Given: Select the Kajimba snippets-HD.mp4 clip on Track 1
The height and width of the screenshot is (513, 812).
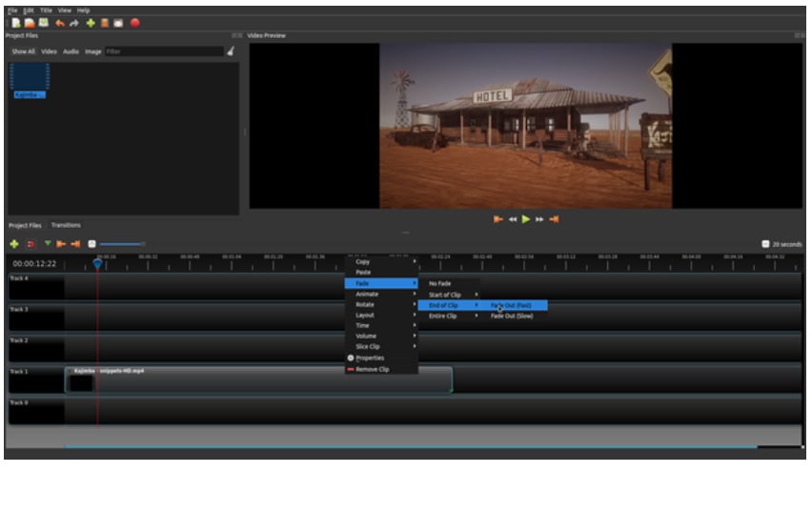Looking at the screenshot, I should (258, 380).
